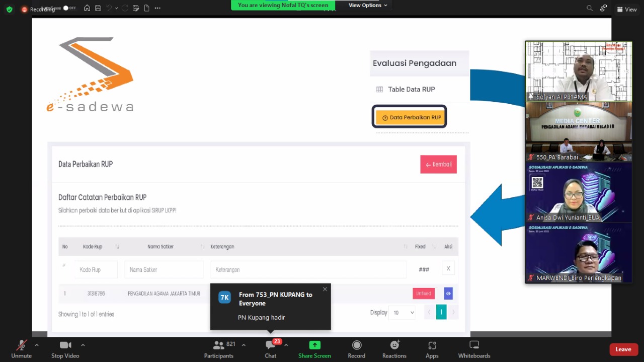Open the Apps icon
The image size is (644, 362).
[432, 345]
